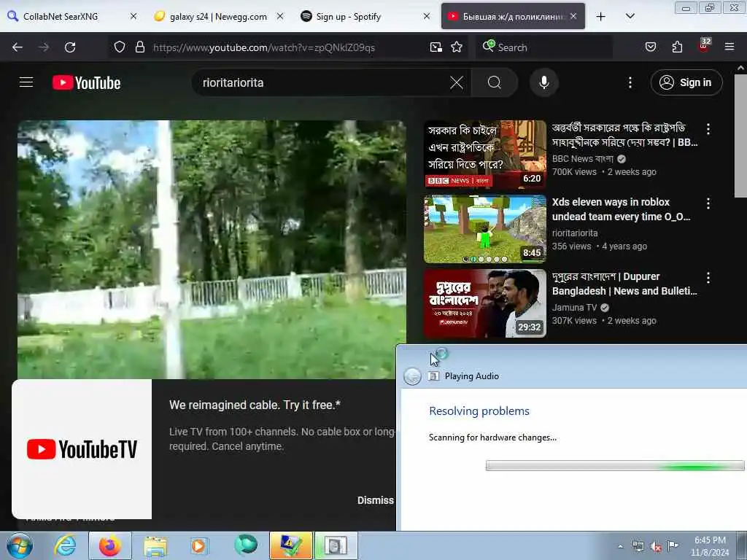Viewport: 747px width, 560px height.
Task: Click the back arrow in the Playing Audio troubleshooter
Action: pos(412,376)
